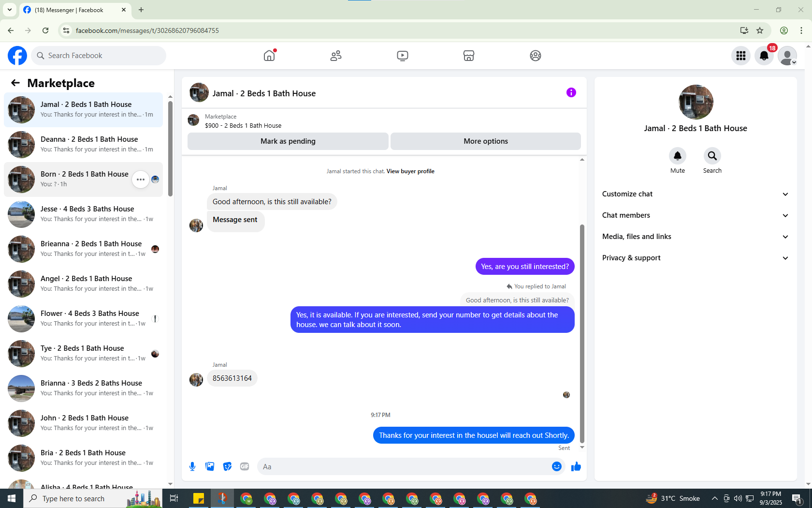
Task: Open Bria 2 Beds 1 Bath House chat
Action: pos(83,458)
